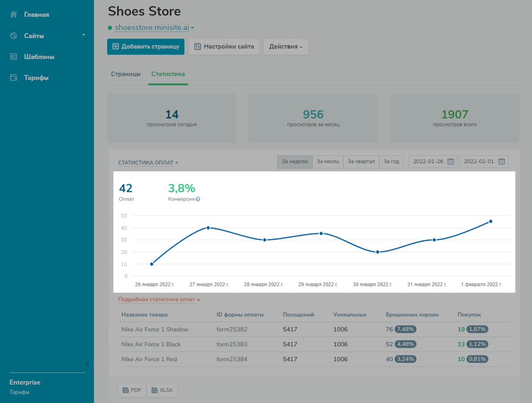Open calendar for end date 2022-02-01

pos(501,162)
